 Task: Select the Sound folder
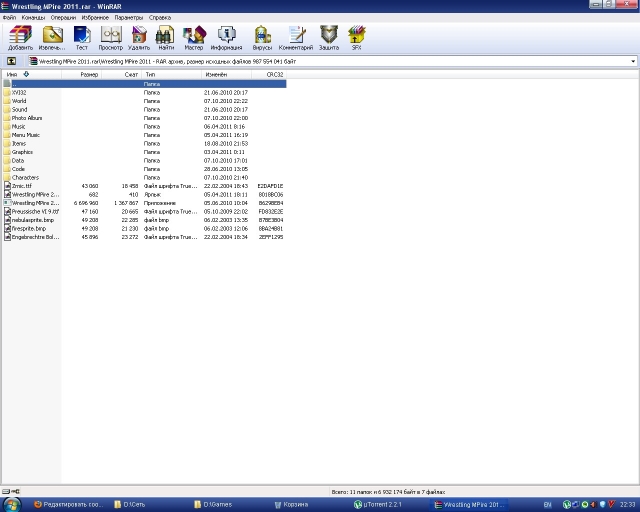click(144, 109)
